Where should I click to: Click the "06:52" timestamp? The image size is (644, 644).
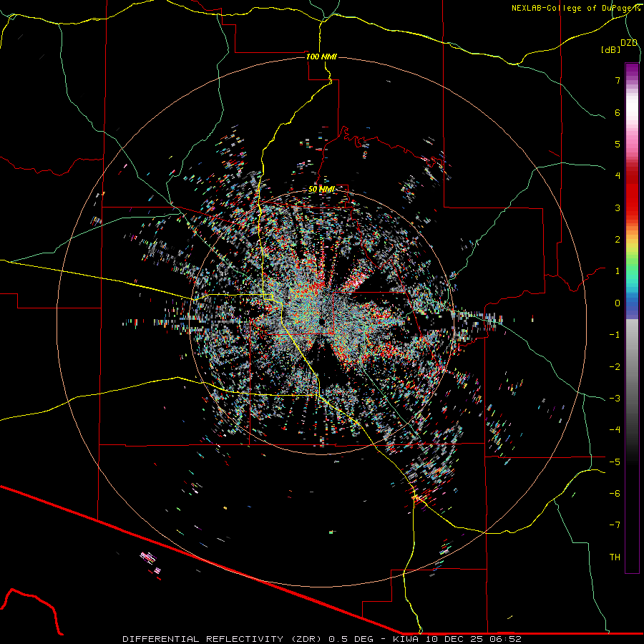tap(506, 639)
